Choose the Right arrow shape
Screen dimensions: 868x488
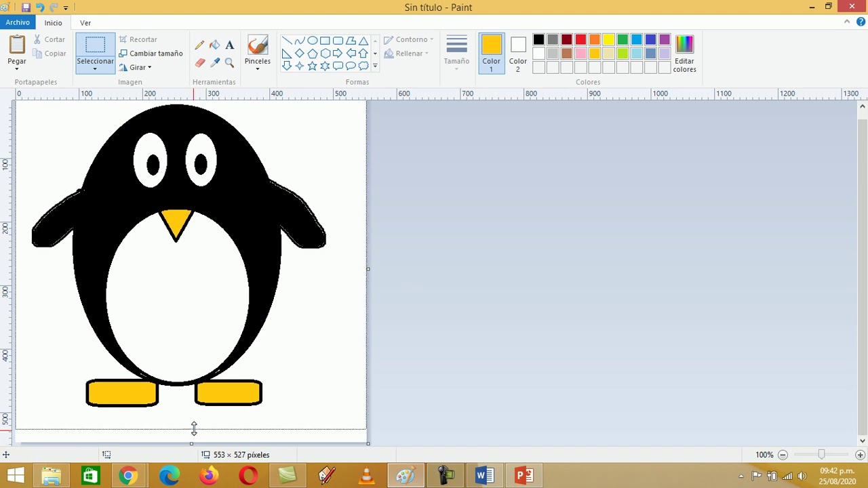click(338, 54)
